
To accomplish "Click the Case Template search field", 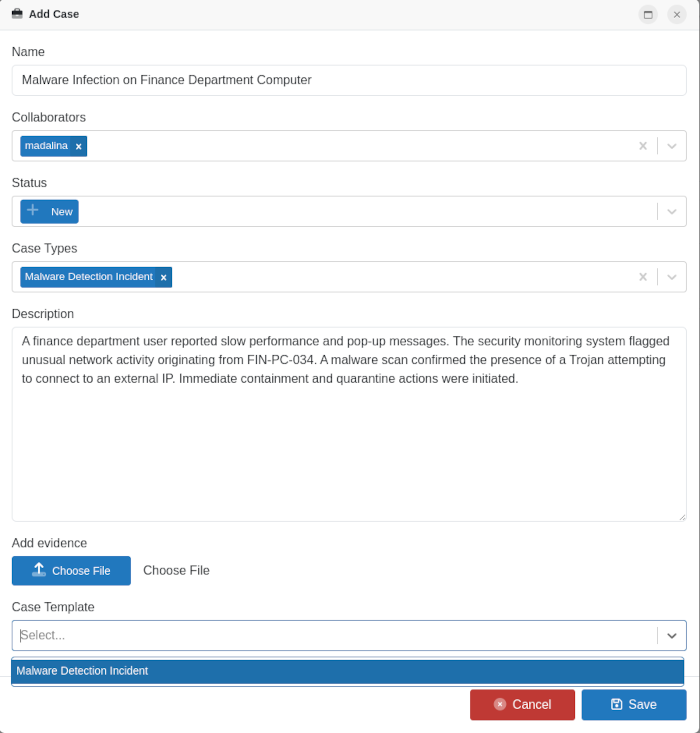I will click(330, 635).
